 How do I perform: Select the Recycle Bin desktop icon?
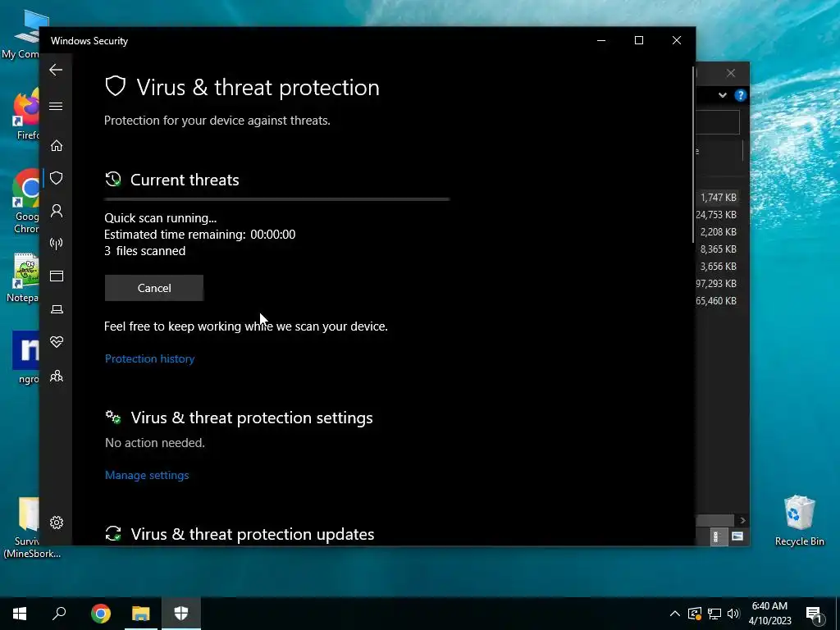click(x=799, y=519)
